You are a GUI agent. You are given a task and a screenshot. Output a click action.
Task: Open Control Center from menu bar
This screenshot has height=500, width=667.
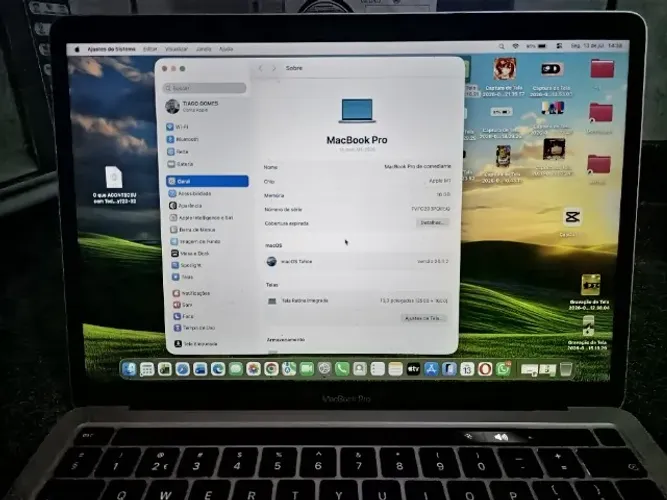[559, 46]
